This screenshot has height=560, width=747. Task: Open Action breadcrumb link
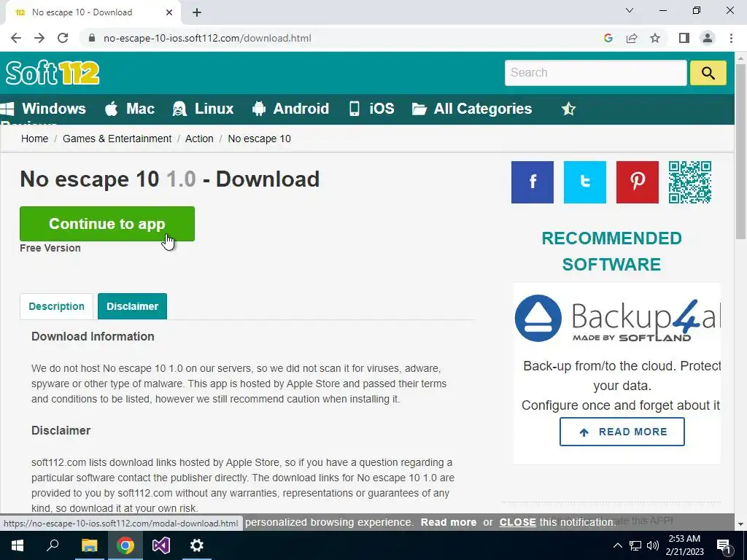tap(199, 139)
